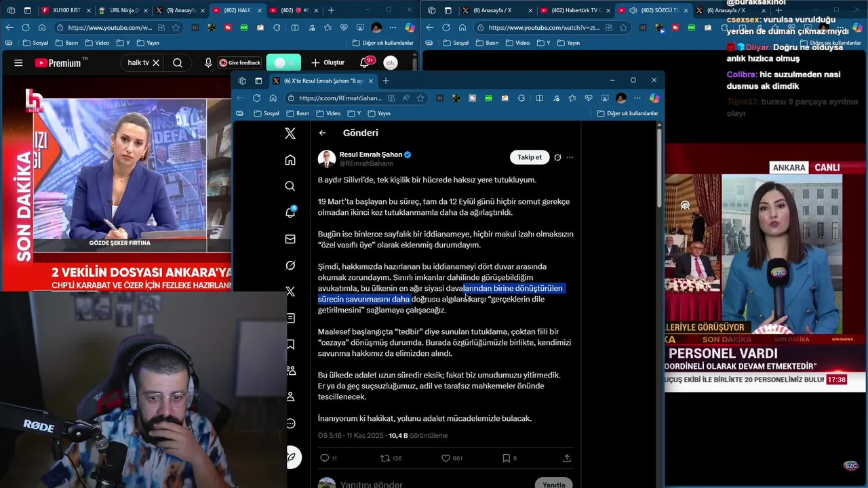Star the YouTube page in left window address bar
The width and height of the screenshot is (868, 488).
[x=176, y=28]
